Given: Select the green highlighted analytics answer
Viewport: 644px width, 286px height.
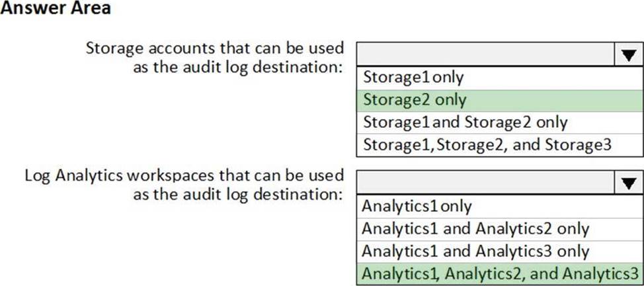Looking at the screenshot, I should pyautogui.click(x=501, y=273).
